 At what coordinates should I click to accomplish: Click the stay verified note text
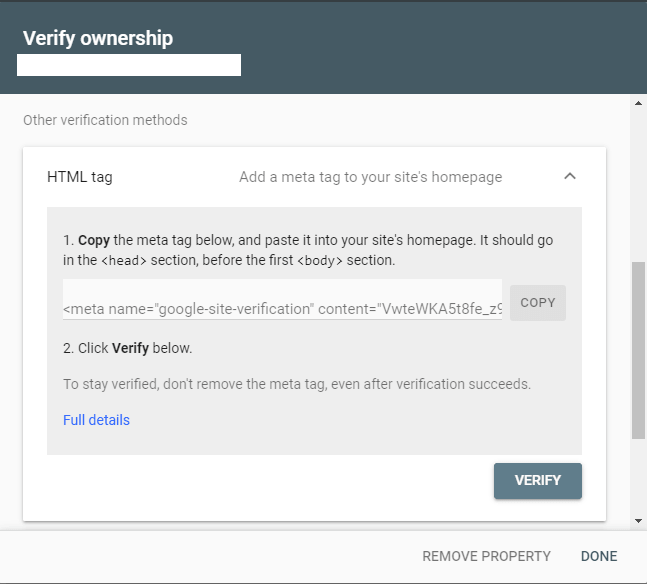tap(297, 384)
